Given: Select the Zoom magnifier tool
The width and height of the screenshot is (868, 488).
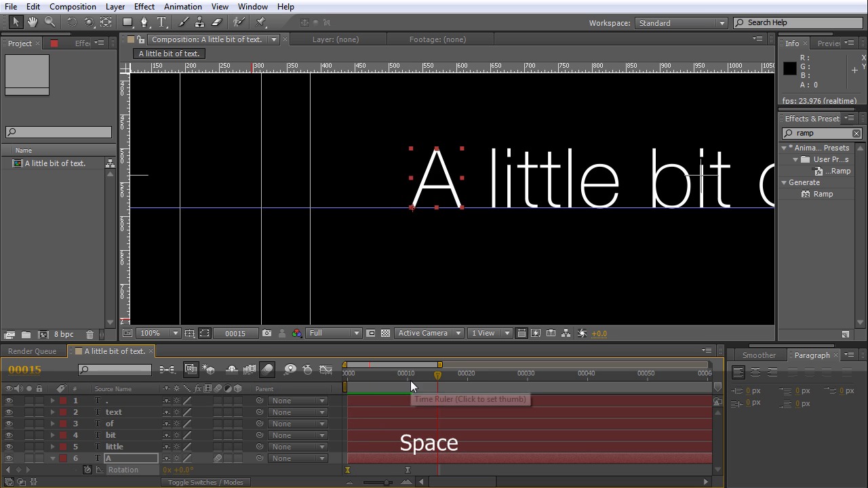Looking at the screenshot, I should [50, 22].
